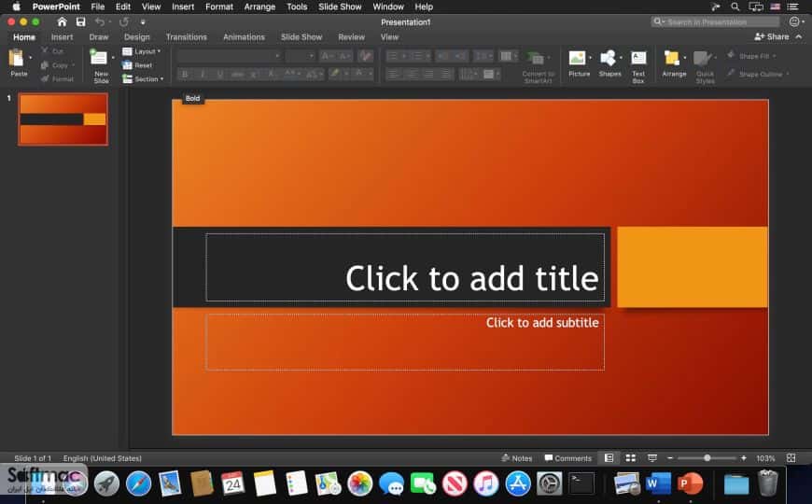812x504 pixels.
Task: Click the 103% zoom level
Action: (765, 458)
